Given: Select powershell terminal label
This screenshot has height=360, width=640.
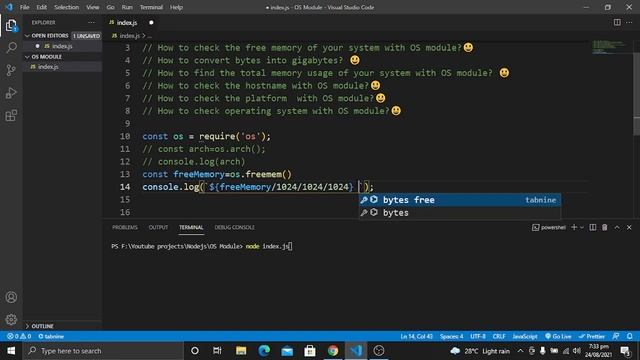Looking at the screenshot, I should tap(549, 227).
